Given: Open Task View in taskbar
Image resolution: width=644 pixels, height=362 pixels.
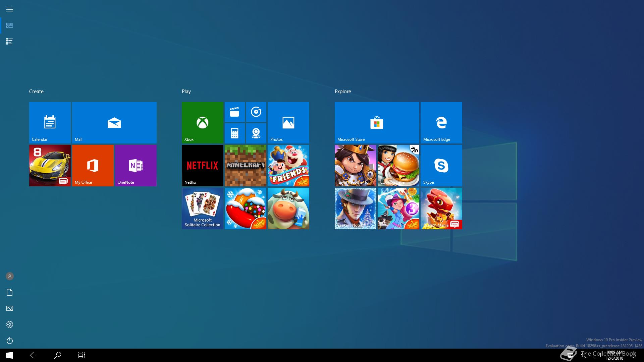Looking at the screenshot, I should pyautogui.click(x=82, y=355).
